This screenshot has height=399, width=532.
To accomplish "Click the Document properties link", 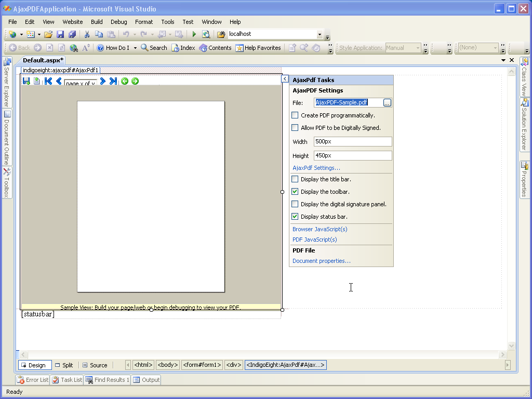I will [x=321, y=261].
